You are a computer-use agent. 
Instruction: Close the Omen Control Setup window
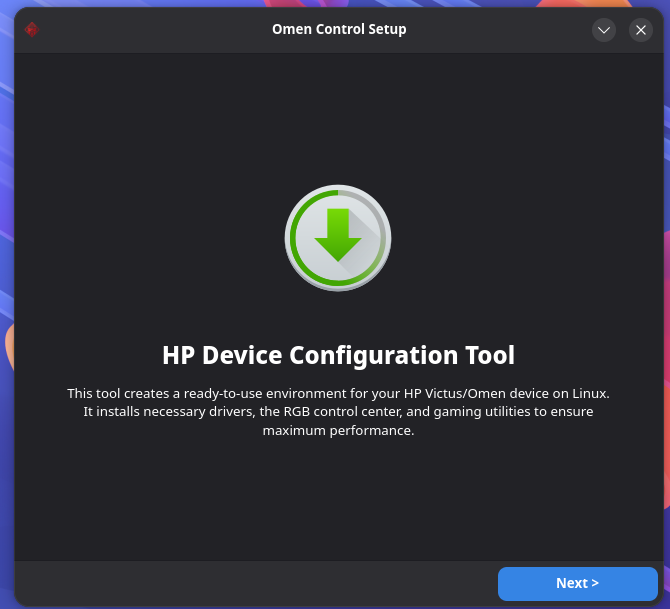coord(641,30)
